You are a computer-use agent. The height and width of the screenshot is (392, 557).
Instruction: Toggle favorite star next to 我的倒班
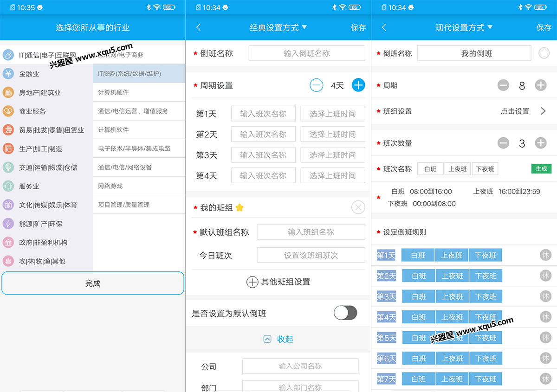pyautogui.click(x=544, y=53)
